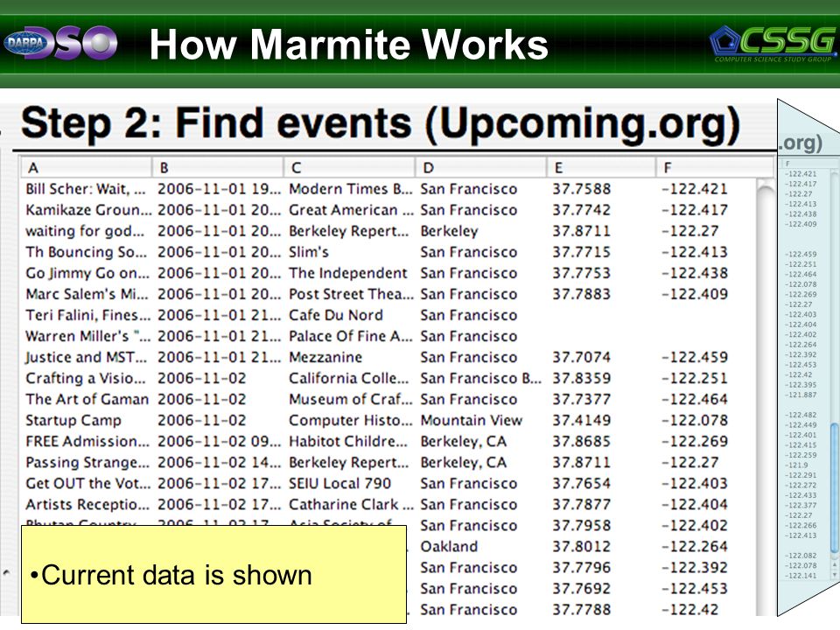The height and width of the screenshot is (630, 840).
Task: Click latitude value 37.7958
Action: [x=581, y=526]
